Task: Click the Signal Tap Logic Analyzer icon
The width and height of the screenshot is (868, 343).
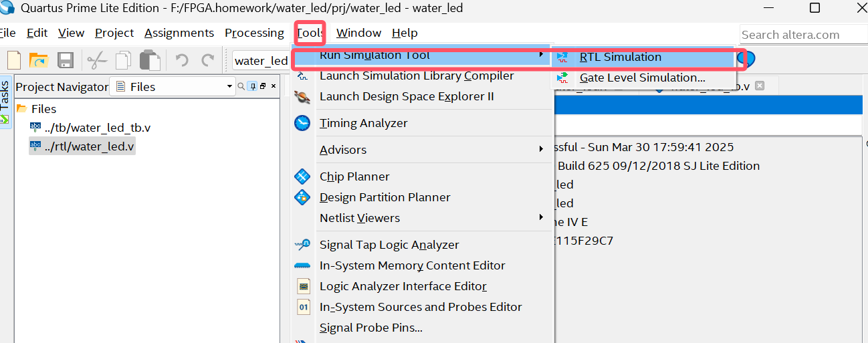Action: pyautogui.click(x=302, y=245)
